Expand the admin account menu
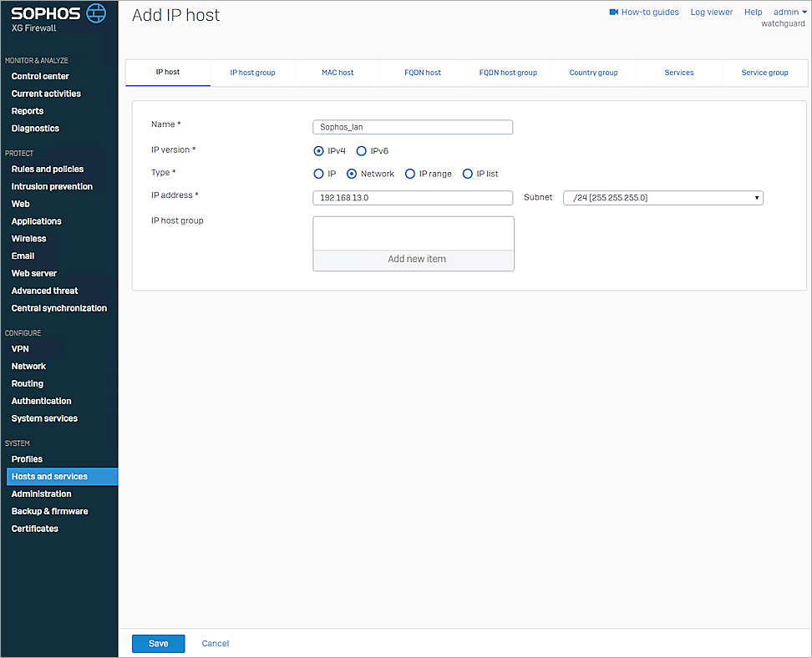 click(x=788, y=12)
